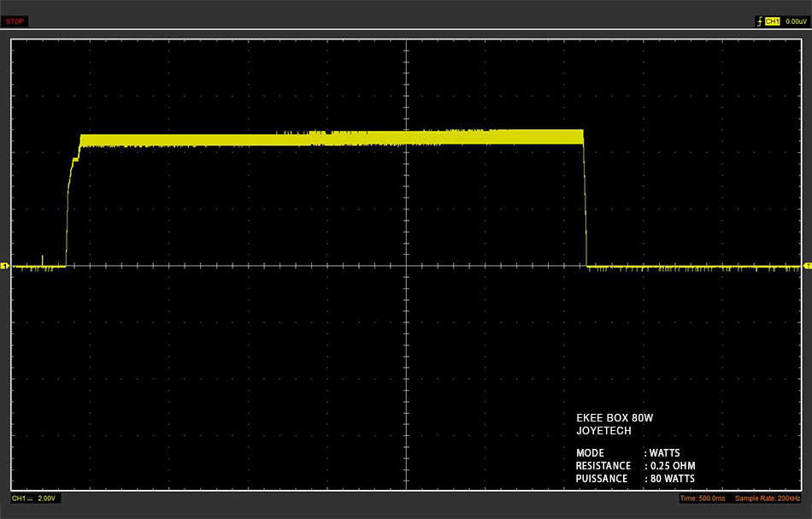This screenshot has height=519, width=812.
Task: Click the EKEE BOX 80W annotation text
Action: tap(615, 417)
